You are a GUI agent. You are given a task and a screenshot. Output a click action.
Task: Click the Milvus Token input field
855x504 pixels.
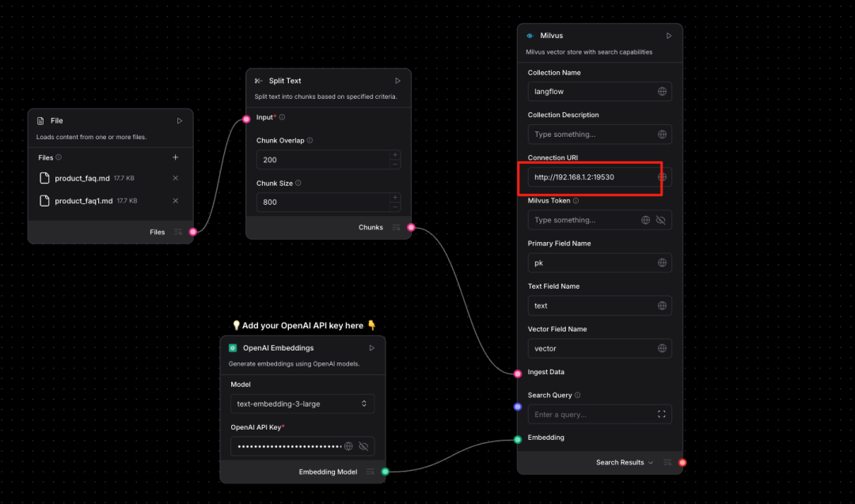tap(599, 220)
